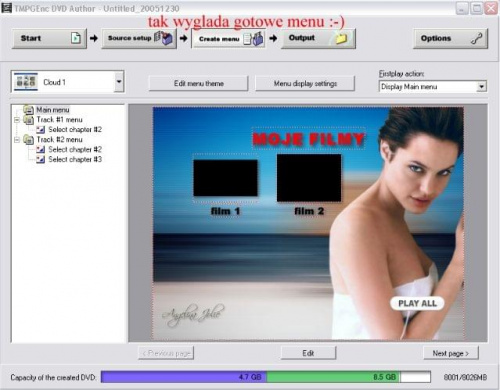The height and width of the screenshot is (390, 500).
Task: Click the Menu display settings button
Action: click(305, 83)
